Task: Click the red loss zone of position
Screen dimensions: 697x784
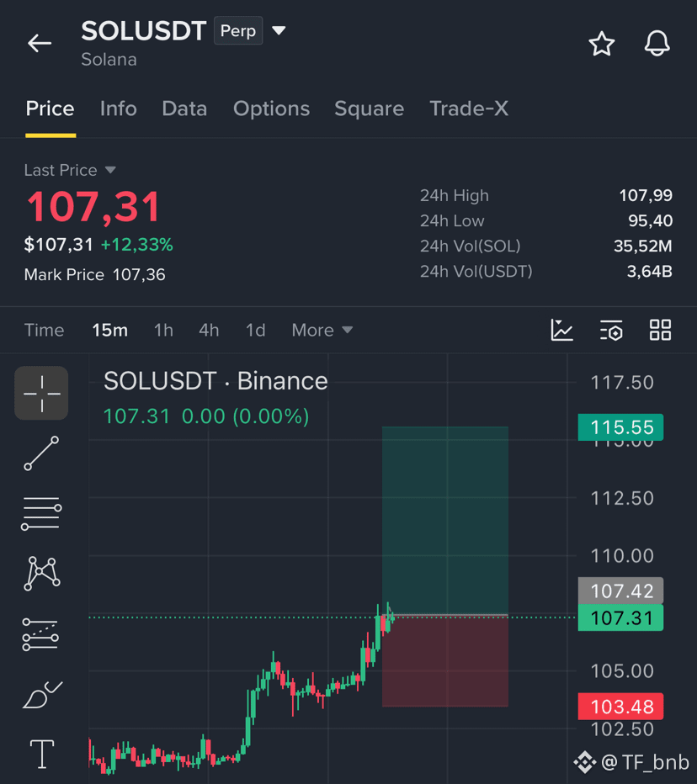Action: point(444,661)
